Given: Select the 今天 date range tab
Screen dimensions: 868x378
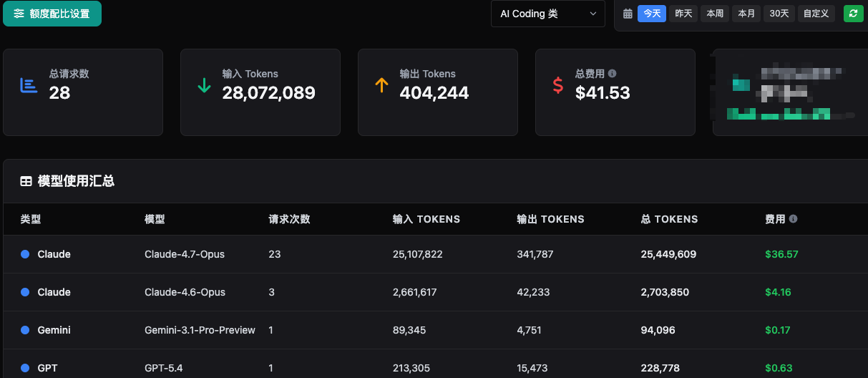Looking at the screenshot, I should (652, 14).
